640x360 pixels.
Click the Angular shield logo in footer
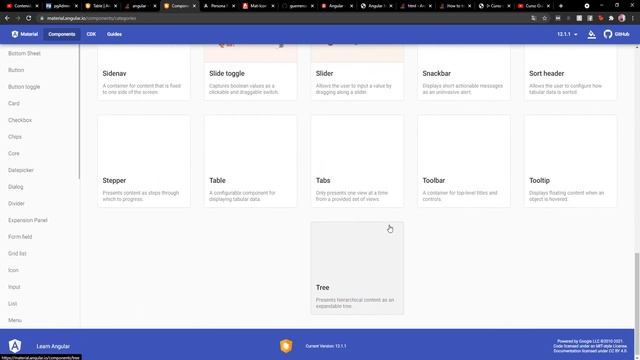[x=15, y=346]
